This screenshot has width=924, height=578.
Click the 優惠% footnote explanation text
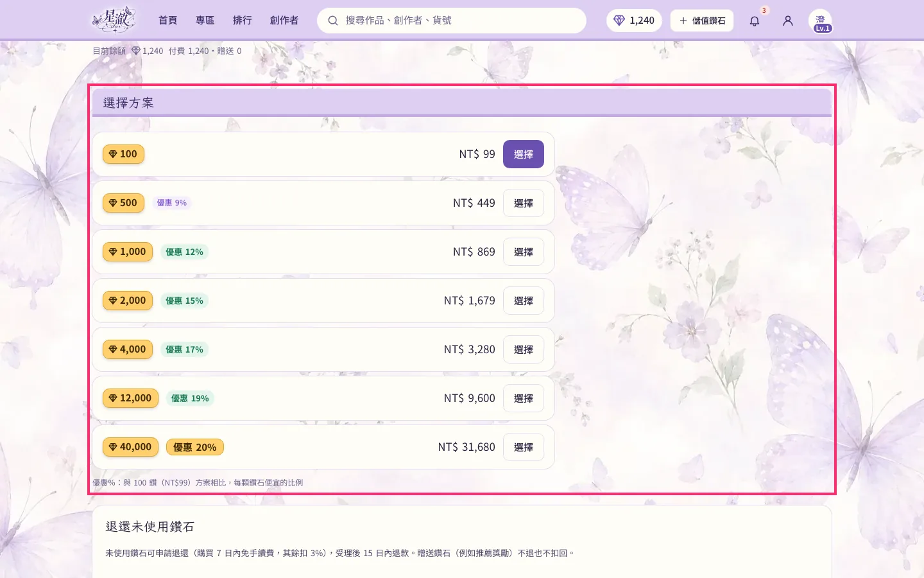[x=198, y=482]
